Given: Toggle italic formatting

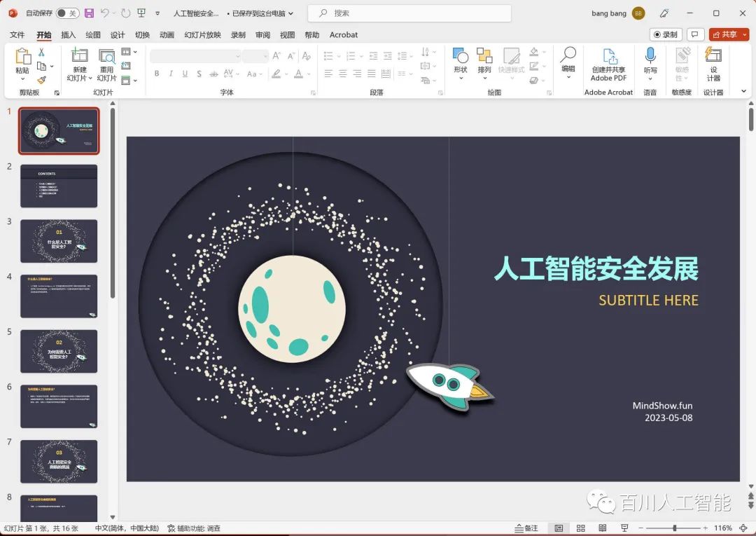Looking at the screenshot, I should (171, 74).
